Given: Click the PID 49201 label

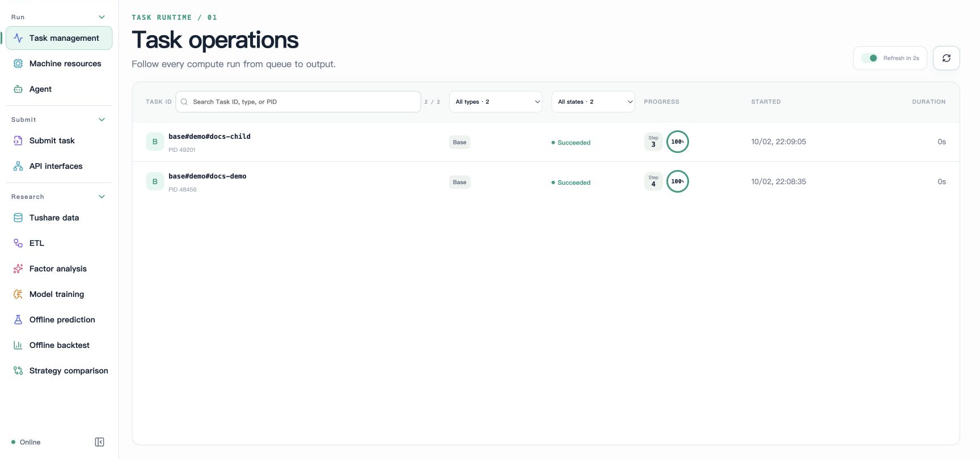Looking at the screenshot, I should click(182, 150).
